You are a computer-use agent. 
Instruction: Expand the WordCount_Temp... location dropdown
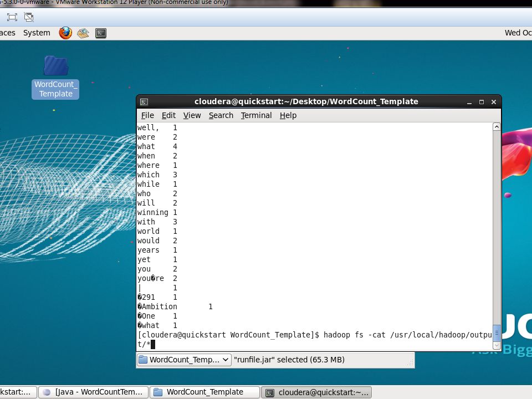(184, 360)
